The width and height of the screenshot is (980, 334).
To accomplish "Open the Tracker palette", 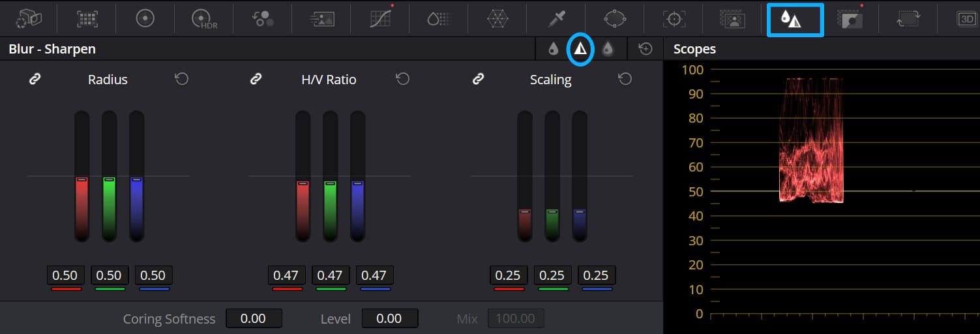I will click(x=674, y=19).
